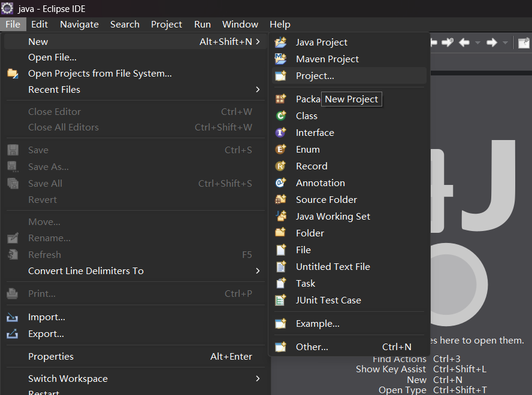
Task: Click the Folder icon in New submenu
Action: click(280, 233)
